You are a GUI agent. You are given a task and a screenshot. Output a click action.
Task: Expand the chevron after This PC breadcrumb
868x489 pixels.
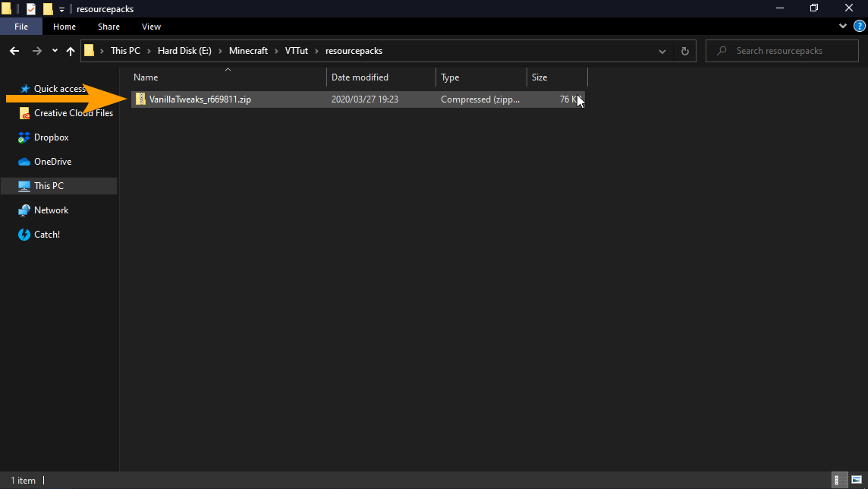click(x=149, y=51)
